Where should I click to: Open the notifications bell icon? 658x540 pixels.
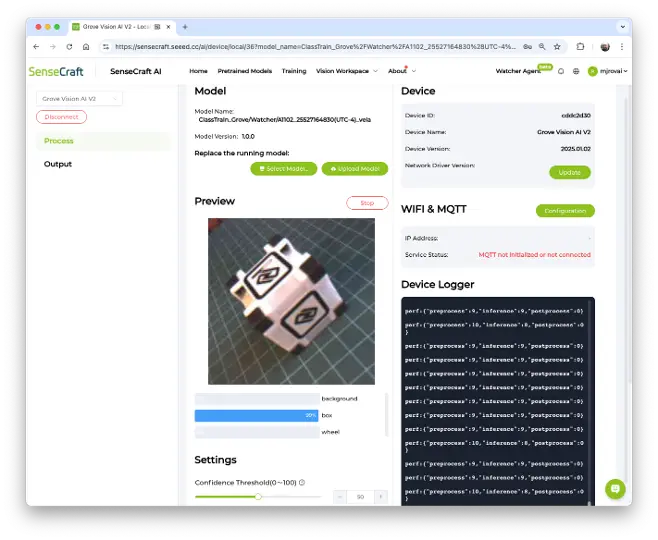[561, 71]
